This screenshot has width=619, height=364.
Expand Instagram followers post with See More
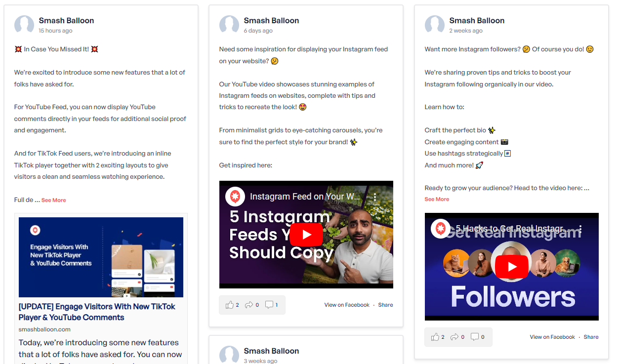(x=437, y=199)
